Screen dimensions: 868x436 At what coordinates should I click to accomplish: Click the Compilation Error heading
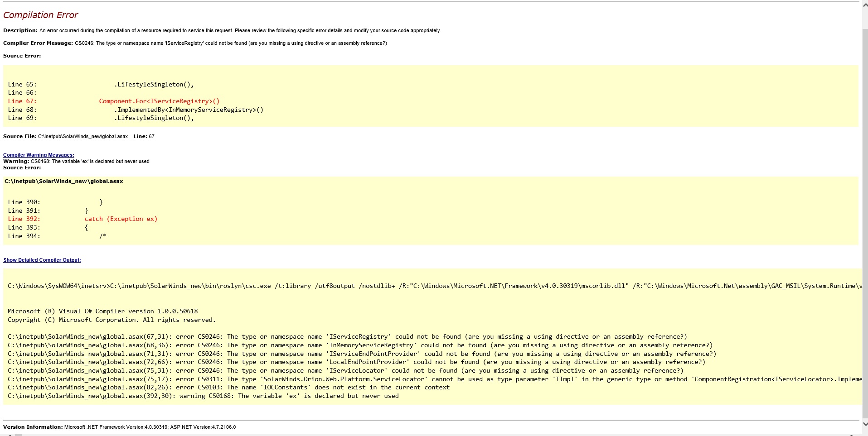coord(41,15)
